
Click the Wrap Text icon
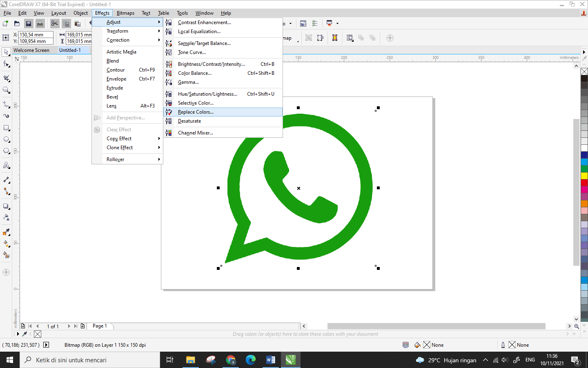coord(350,38)
